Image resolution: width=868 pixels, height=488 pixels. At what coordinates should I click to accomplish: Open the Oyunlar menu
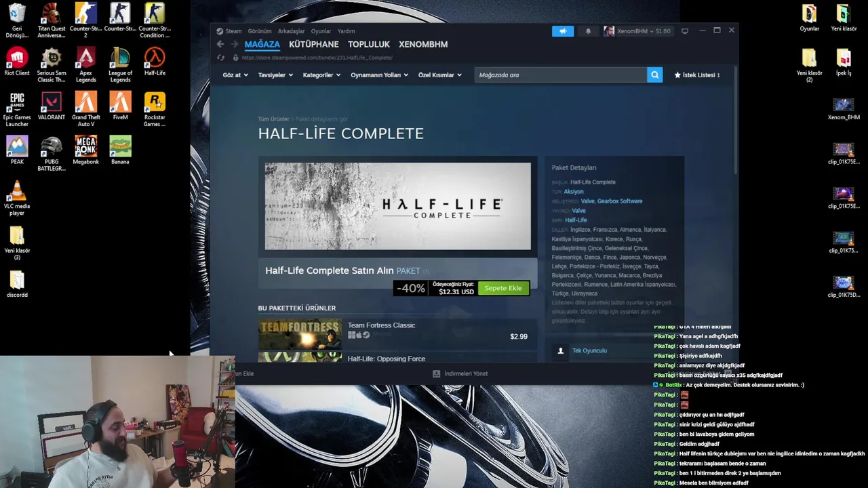point(321,31)
